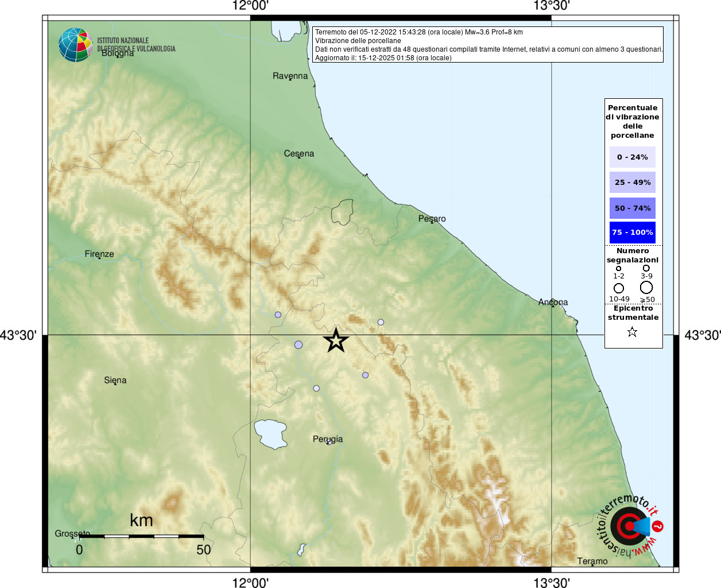Click the 'Numero segnalazioni' legend heading
Image resolution: width=721 pixels, height=588 pixels.
coord(633,256)
